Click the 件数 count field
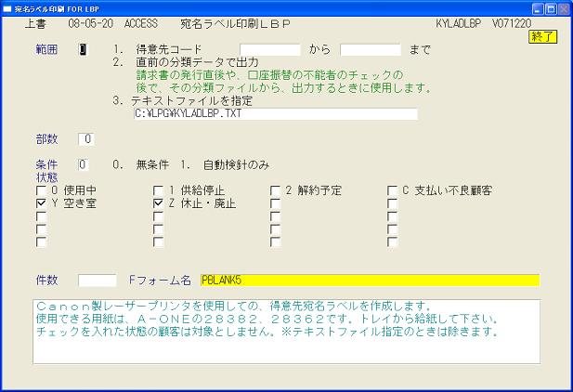Viewport: 573px width, 392px height. point(97,280)
